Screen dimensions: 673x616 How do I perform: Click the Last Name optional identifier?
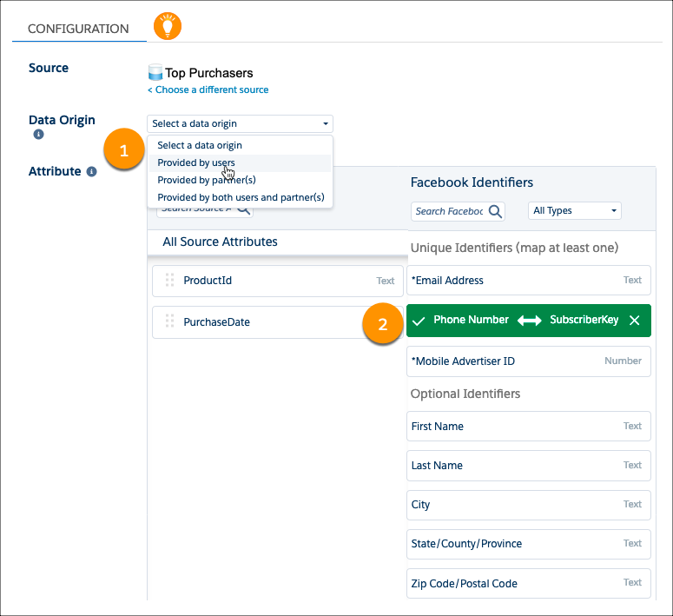click(x=529, y=466)
